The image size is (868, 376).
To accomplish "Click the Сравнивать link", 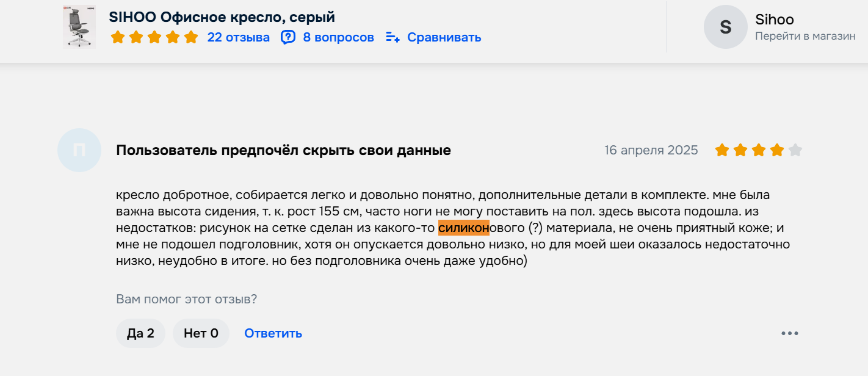I will pos(444,37).
